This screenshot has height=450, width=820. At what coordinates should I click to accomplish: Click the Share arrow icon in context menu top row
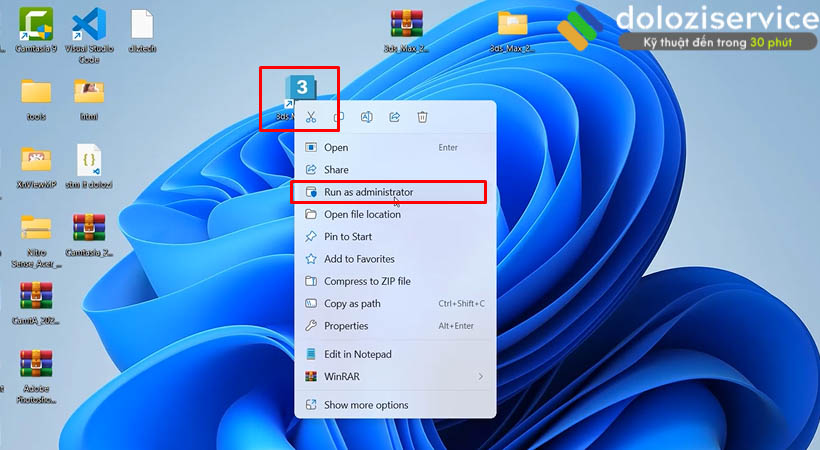[395, 117]
